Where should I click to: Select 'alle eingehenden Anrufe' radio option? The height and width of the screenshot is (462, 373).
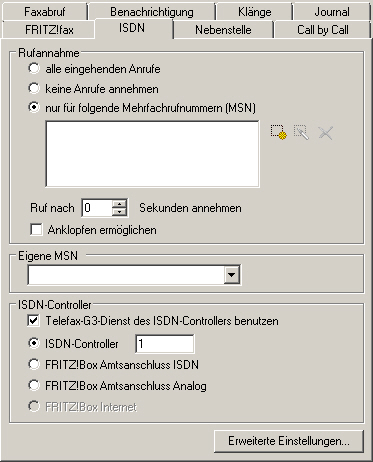click(34, 69)
